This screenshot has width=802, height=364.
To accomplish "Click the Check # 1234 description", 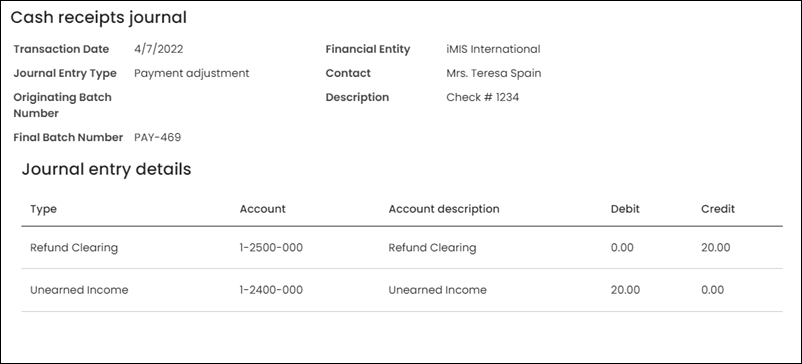I will coord(482,97).
